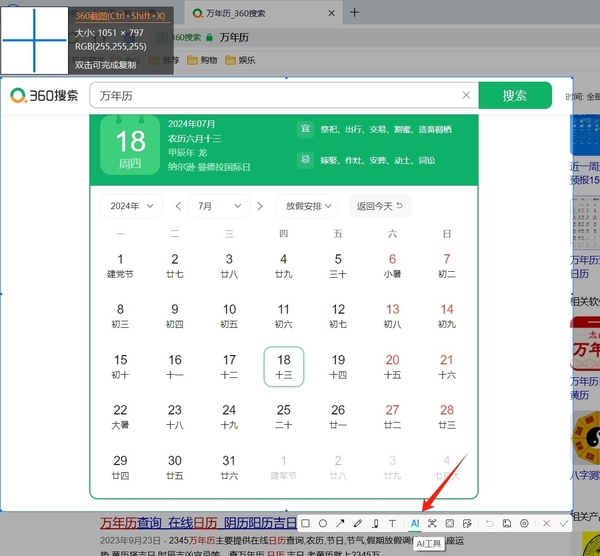Viewport: 600px width, 556px height.
Task: Choose the text T tool
Action: [x=393, y=523]
